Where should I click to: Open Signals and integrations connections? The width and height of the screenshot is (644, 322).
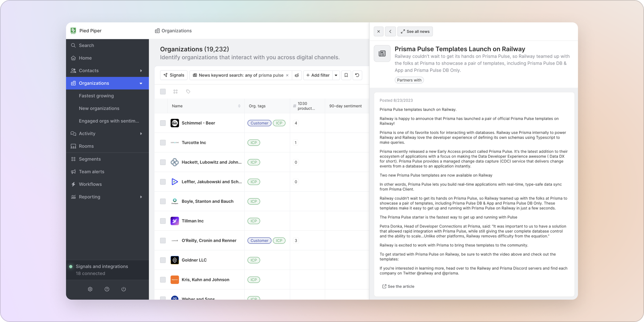[x=108, y=270]
